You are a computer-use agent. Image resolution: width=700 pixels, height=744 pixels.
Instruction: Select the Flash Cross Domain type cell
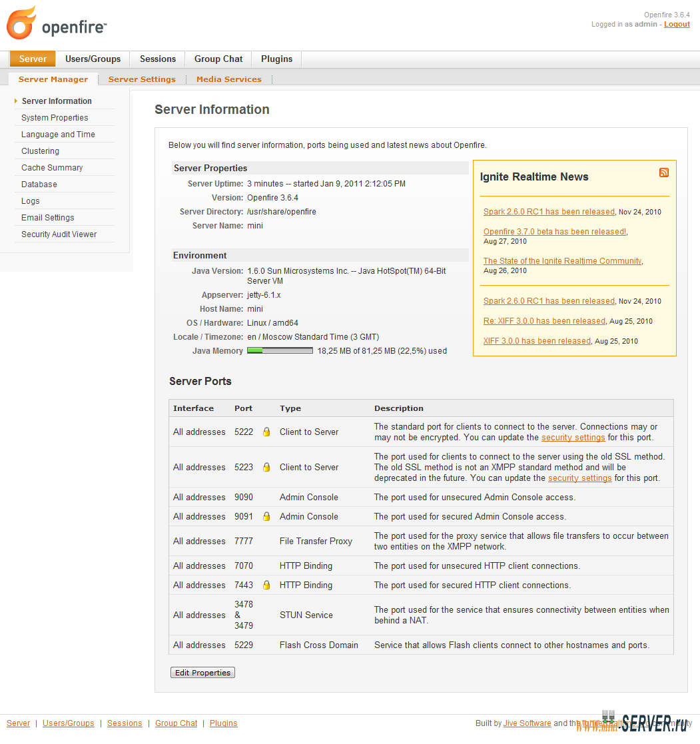pyautogui.click(x=319, y=645)
